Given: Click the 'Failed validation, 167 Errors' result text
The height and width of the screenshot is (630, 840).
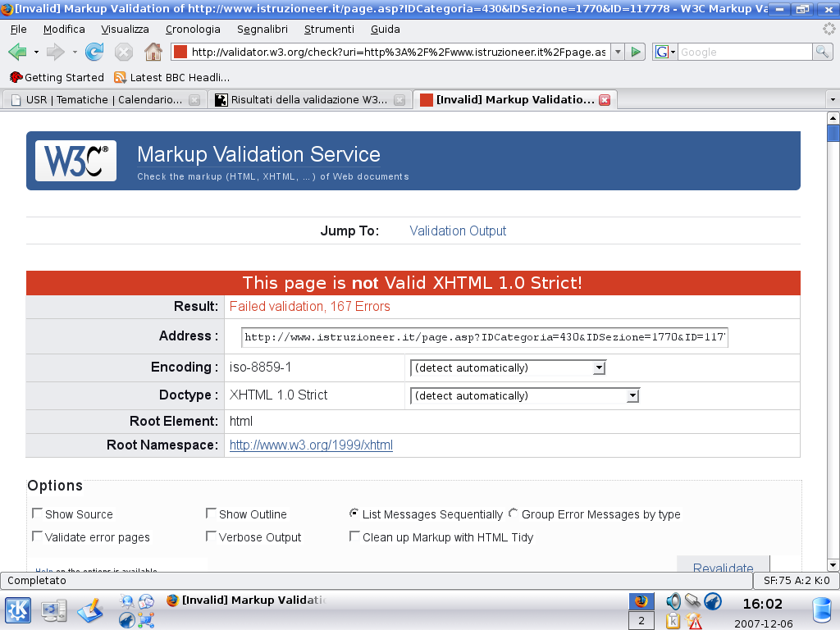Looking at the screenshot, I should [309, 307].
